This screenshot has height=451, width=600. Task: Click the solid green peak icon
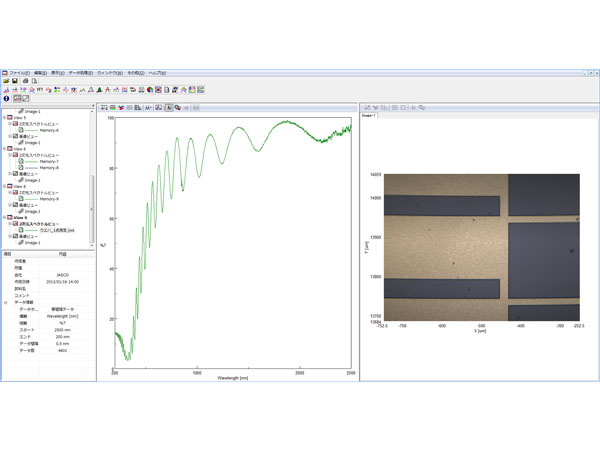pos(99,90)
